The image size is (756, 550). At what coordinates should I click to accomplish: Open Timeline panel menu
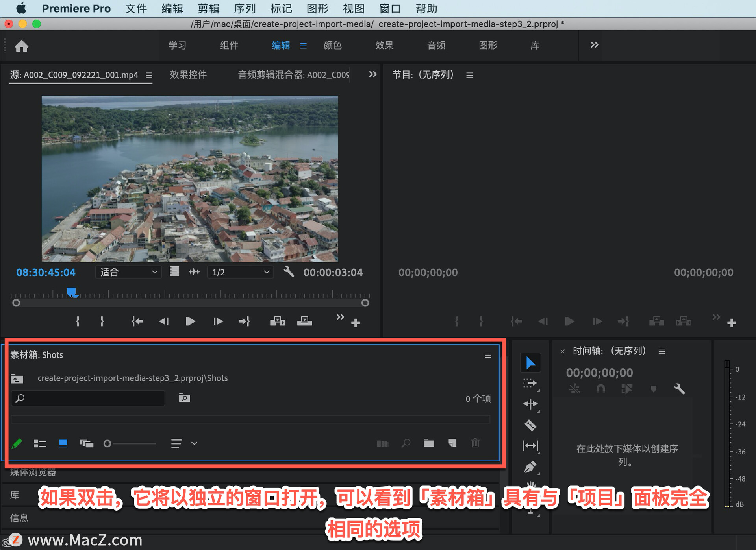tap(662, 351)
